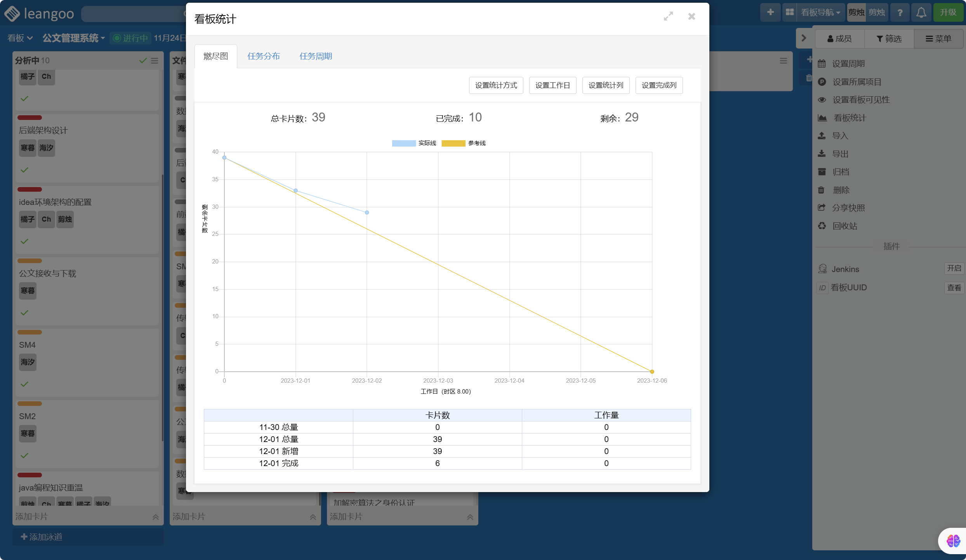Click the plus create icon in header

pyautogui.click(x=770, y=12)
